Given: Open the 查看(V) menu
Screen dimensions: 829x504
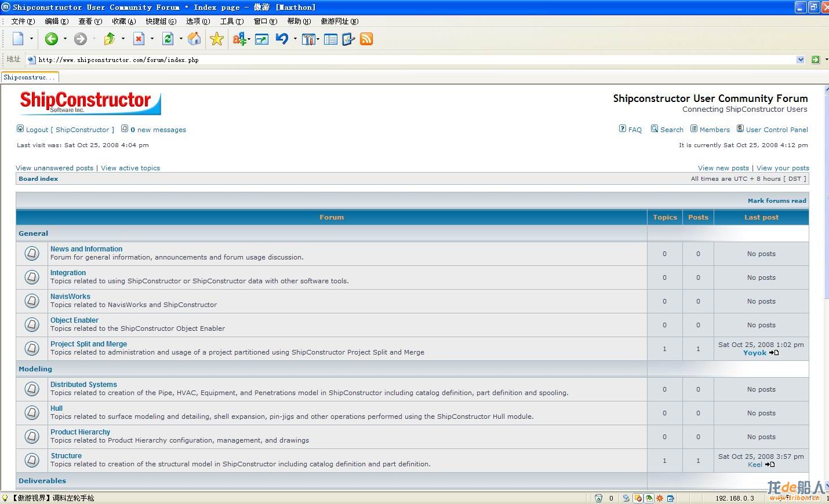Looking at the screenshot, I should (90, 21).
